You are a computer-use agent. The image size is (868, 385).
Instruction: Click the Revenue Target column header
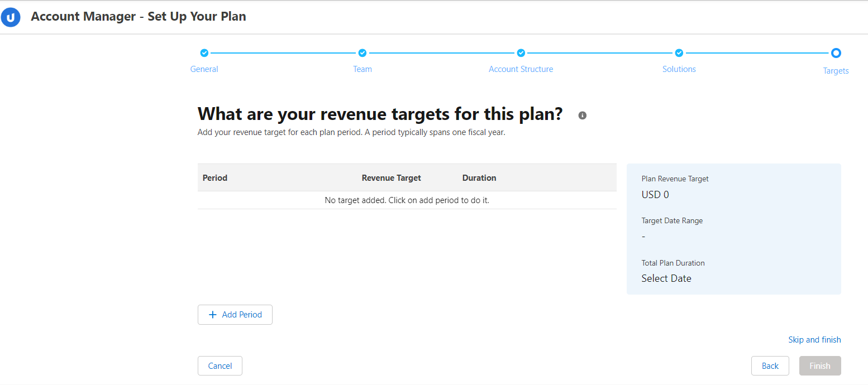pyautogui.click(x=392, y=178)
